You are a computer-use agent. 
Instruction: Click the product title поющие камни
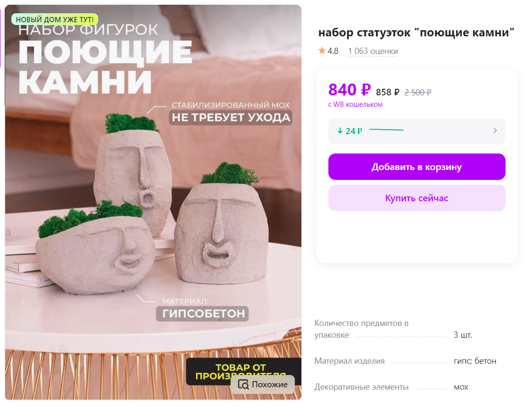(x=416, y=33)
